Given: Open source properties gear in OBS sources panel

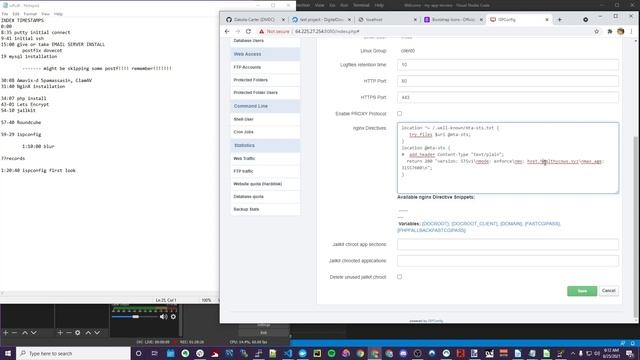Looking at the screenshot, I should [x=78, y=333].
